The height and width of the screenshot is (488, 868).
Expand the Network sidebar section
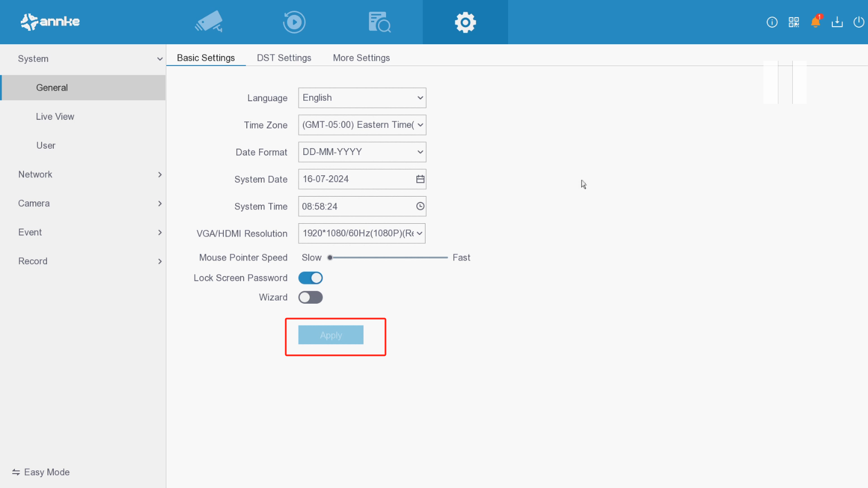[x=83, y=175]
